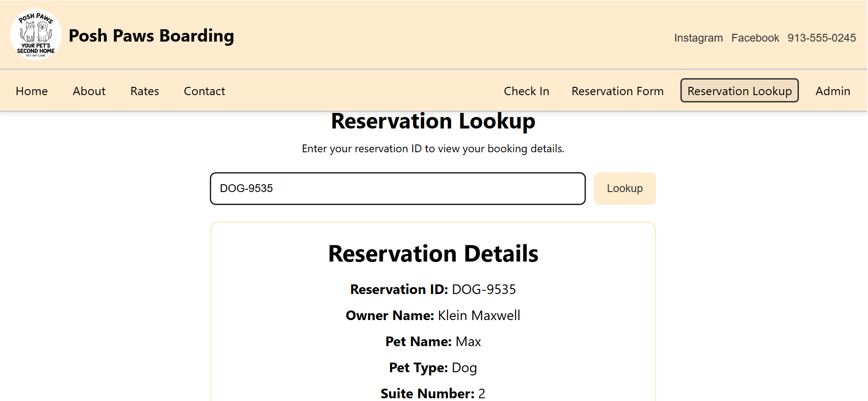Viewport: 868px width, 401px height.
Task: Open the Check In page
Action: coord(526,91)
